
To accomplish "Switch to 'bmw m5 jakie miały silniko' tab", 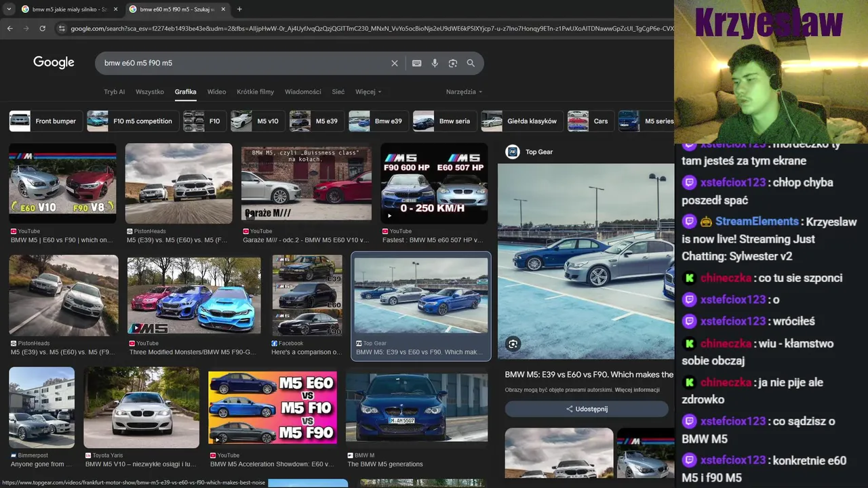I will click(69, 9).
